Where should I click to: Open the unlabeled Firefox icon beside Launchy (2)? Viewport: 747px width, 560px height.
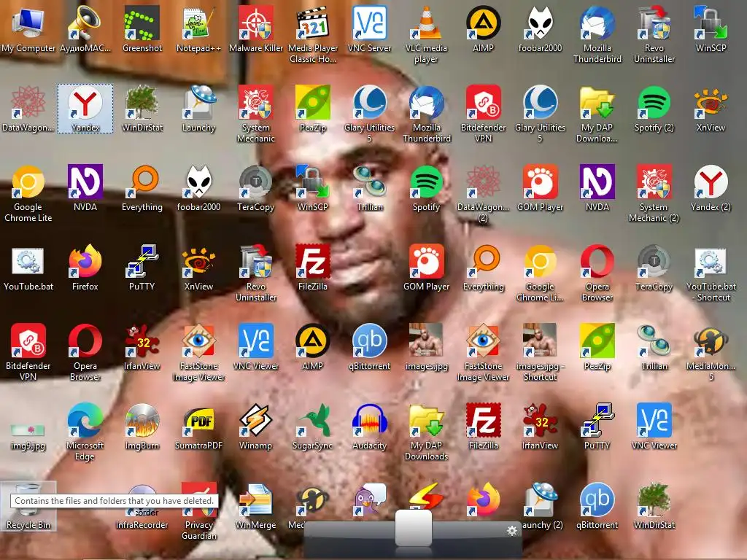(483, 500)
